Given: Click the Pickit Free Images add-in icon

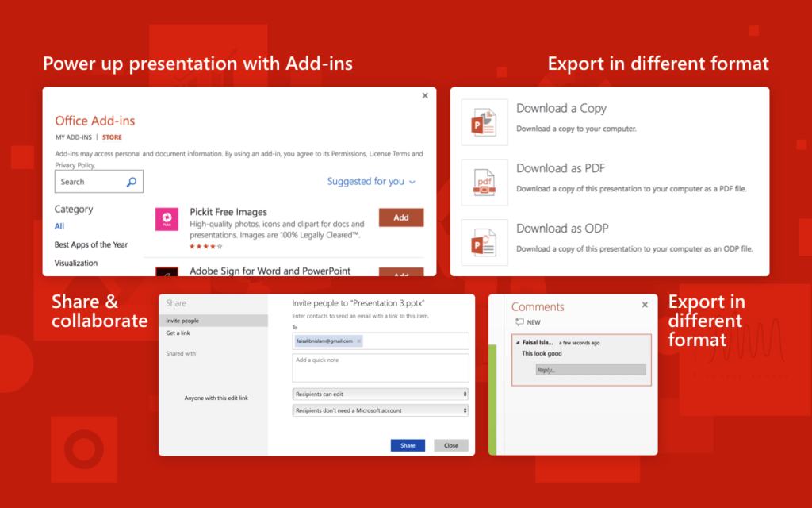Looking at the screenshot, I should [167, 219].
